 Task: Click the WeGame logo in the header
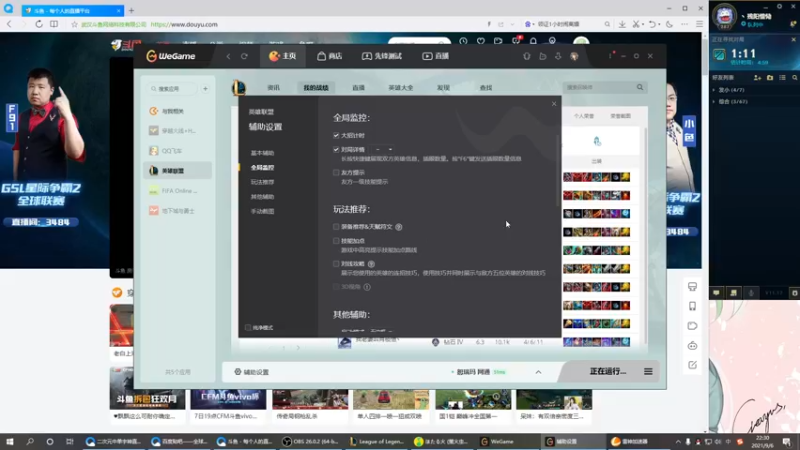[x=171, y=56]
